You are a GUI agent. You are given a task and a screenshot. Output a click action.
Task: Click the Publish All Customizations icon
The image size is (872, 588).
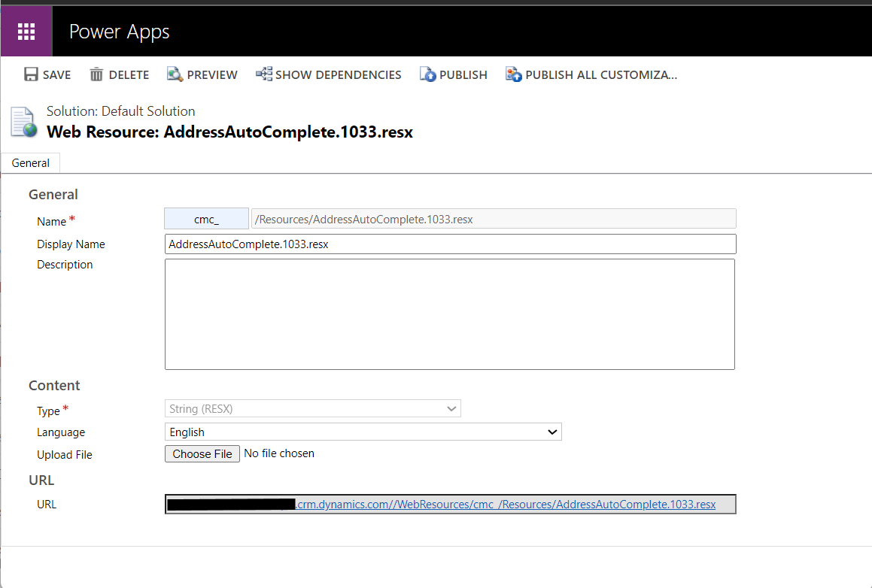(x=513, y=74)
